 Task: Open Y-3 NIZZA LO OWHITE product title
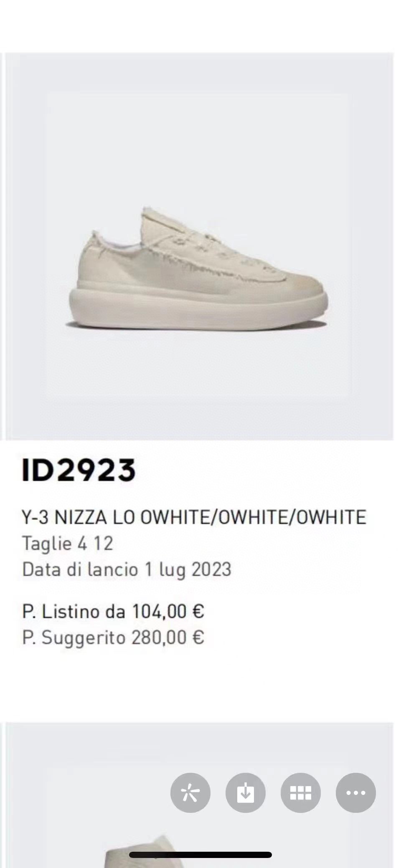[194, 517]
